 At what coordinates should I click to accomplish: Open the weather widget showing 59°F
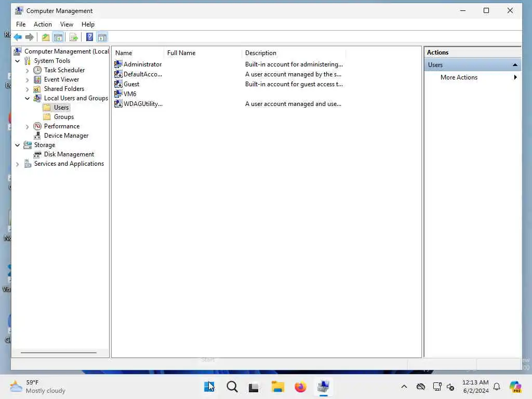(37, 387)
